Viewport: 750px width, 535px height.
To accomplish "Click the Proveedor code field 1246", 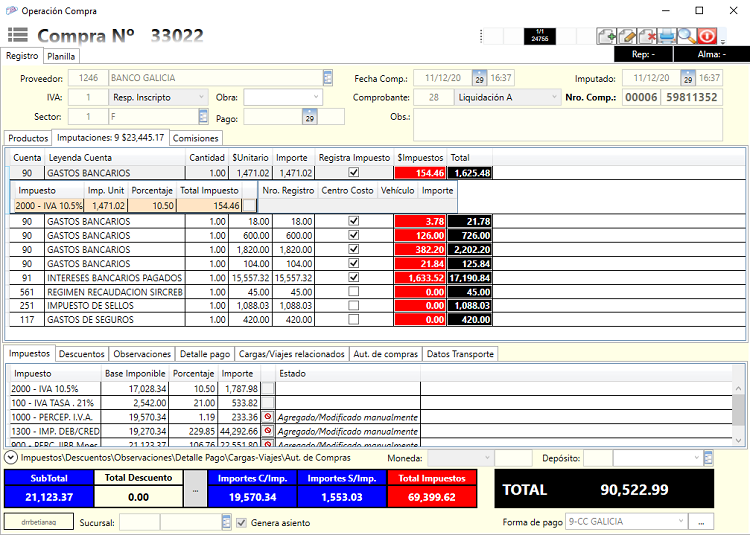I will click(x=88, y=78).
